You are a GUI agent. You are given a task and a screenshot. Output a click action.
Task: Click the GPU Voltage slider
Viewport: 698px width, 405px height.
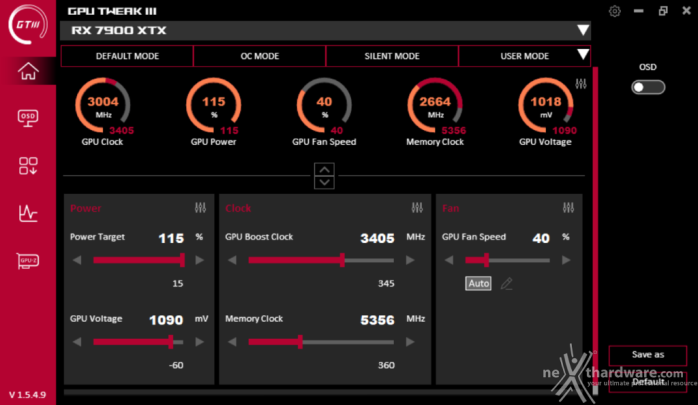(138, 342)
